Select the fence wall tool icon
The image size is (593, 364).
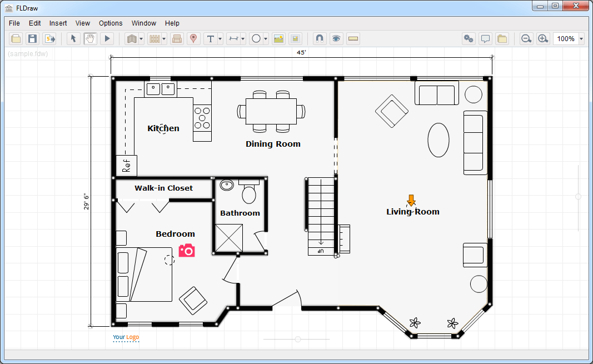(x=155, y=38)
